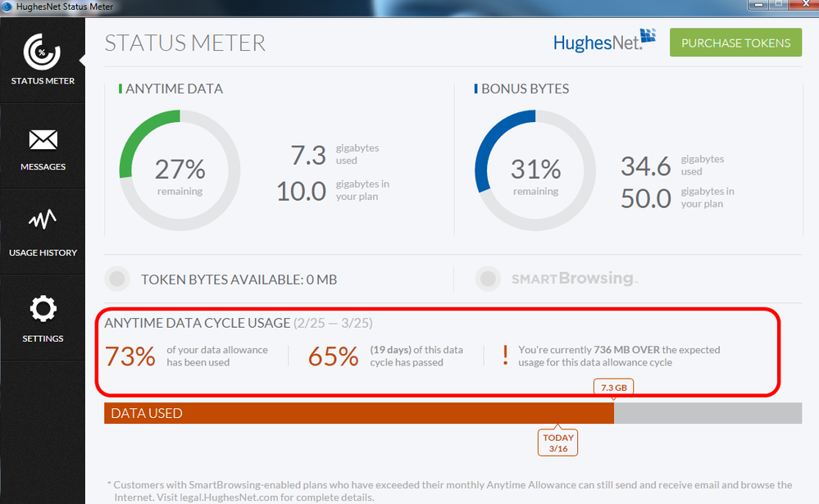819x504 pixels.
Task: Click the HughesNet title bar app icon
Action: (8, 7)
